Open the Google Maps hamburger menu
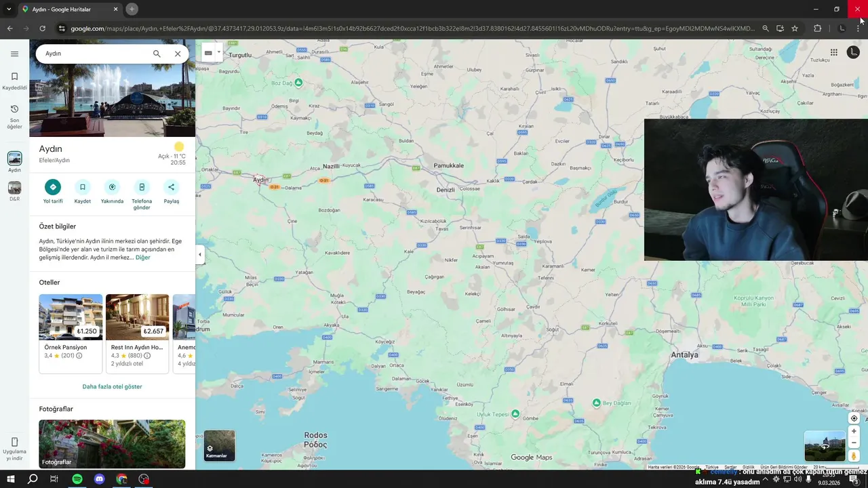868x488 pixels. pos(14,54)
